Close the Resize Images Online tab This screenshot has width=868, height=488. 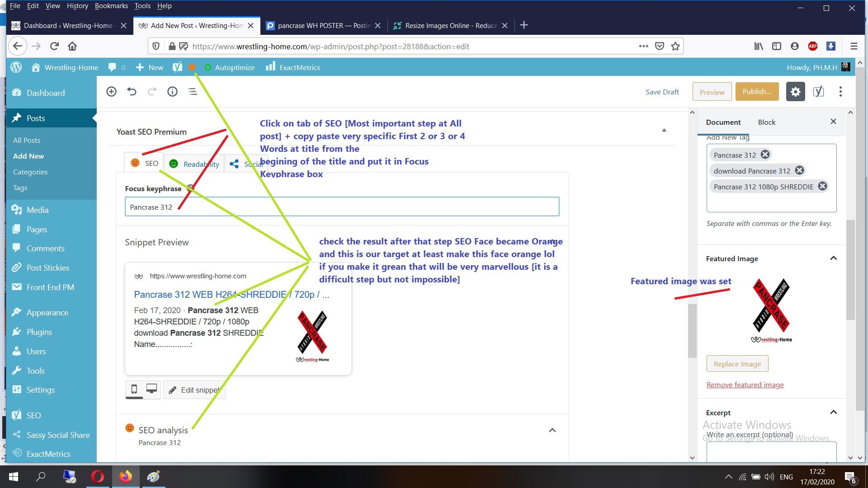(x=505, y=26)
